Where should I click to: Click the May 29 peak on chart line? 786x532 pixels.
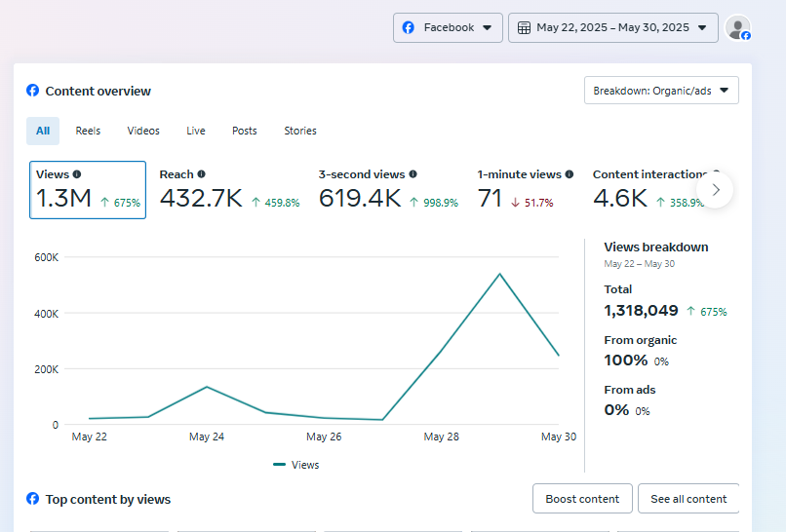500,274
